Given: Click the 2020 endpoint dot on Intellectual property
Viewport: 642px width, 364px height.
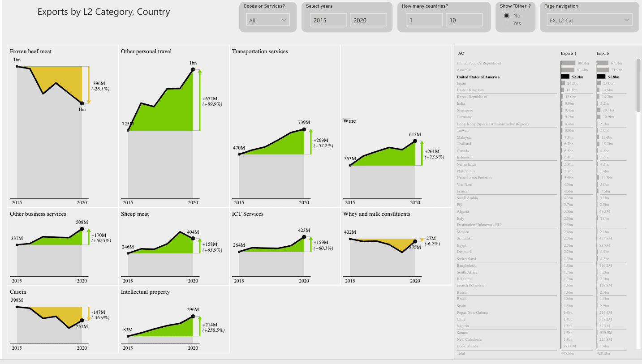Looking at the screenshot, I should tap(193, 317).
